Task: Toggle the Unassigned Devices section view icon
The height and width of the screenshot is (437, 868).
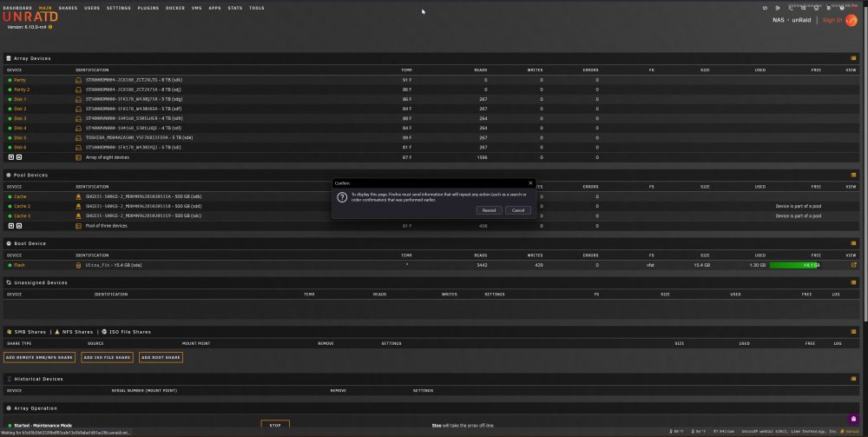Action: coord(853,282)
